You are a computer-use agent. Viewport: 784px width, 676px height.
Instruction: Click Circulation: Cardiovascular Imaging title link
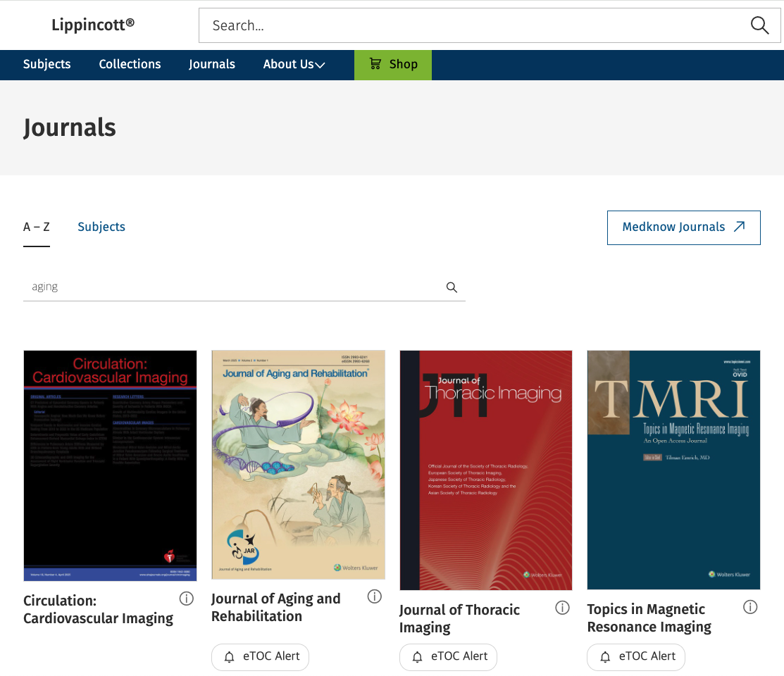pyautogui.click(x=98, y=610)
